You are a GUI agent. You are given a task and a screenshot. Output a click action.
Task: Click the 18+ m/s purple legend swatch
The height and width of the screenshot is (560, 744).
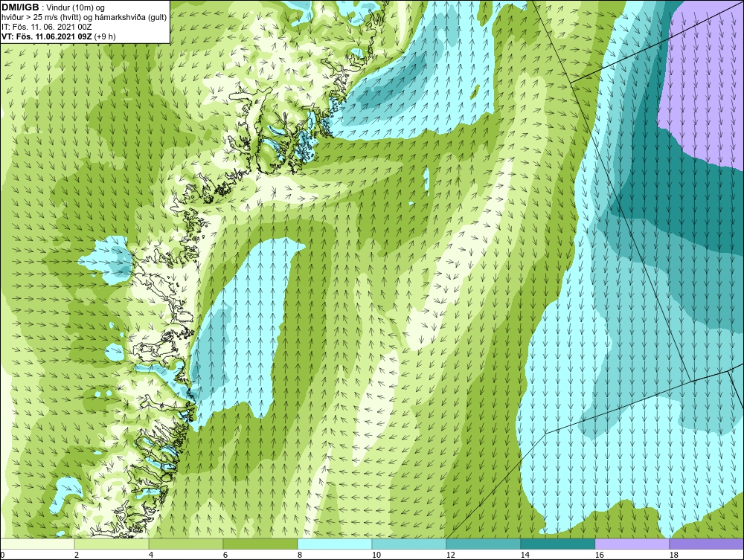[707, 544]
